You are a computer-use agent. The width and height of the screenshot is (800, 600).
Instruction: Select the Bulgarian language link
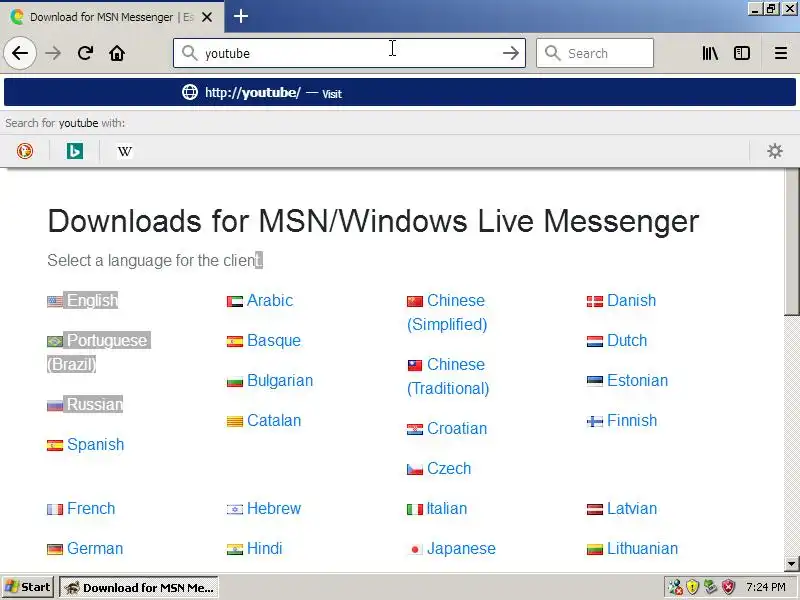[x=280, y=381]
